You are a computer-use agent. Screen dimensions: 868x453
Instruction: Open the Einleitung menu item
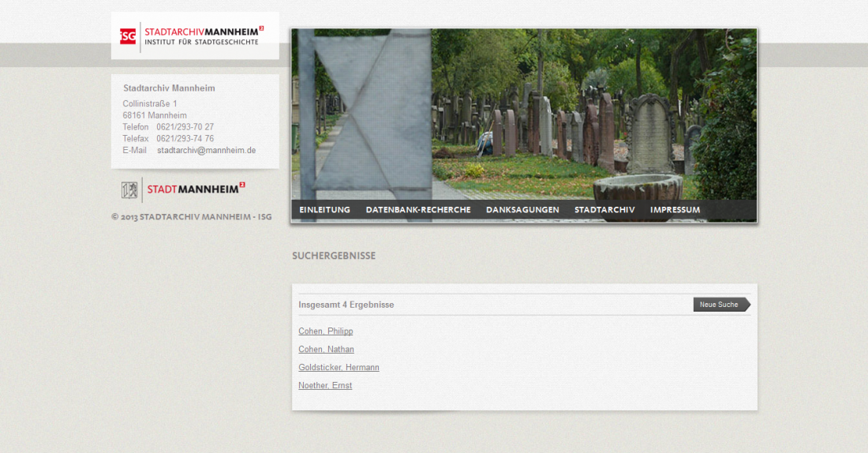pos(324,210)
